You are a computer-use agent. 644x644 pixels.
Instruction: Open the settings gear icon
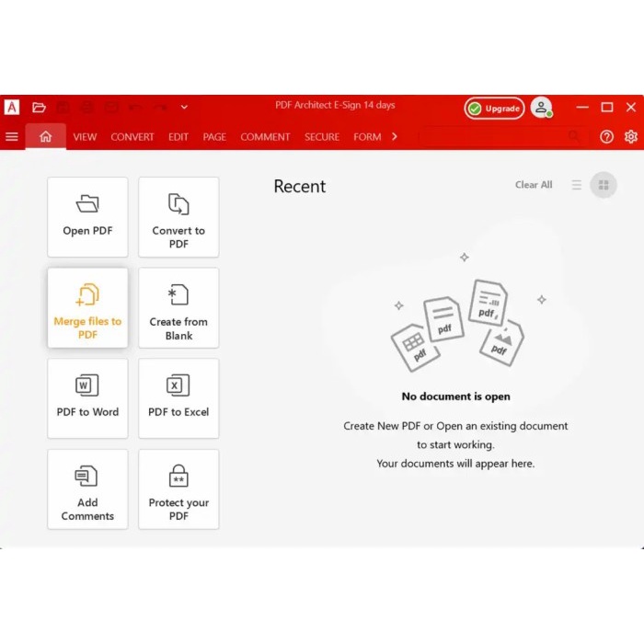click(631, 137)
